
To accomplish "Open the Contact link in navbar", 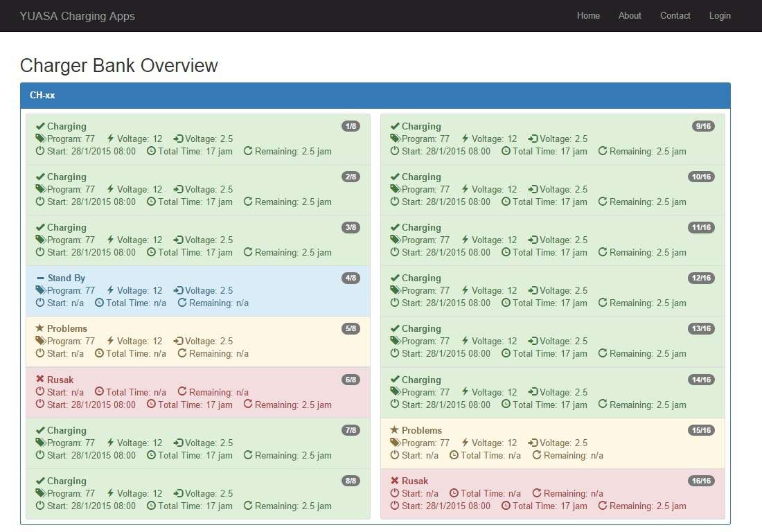I will (675, 15).
